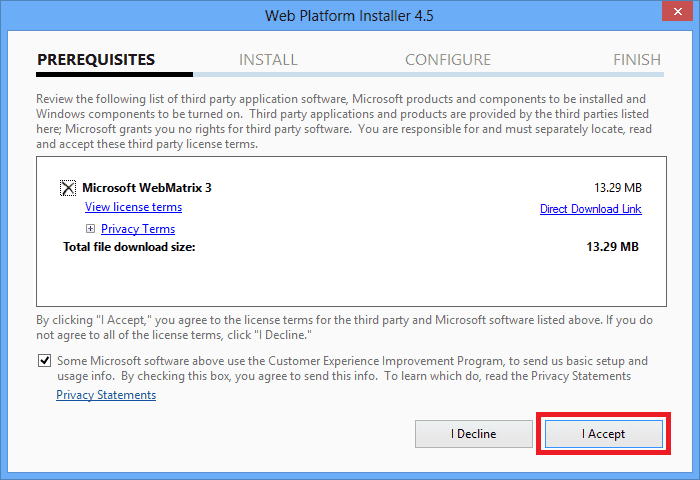Switch to the INSTALL step tab
Screen dimensions: 700x480
click(268, 60)
